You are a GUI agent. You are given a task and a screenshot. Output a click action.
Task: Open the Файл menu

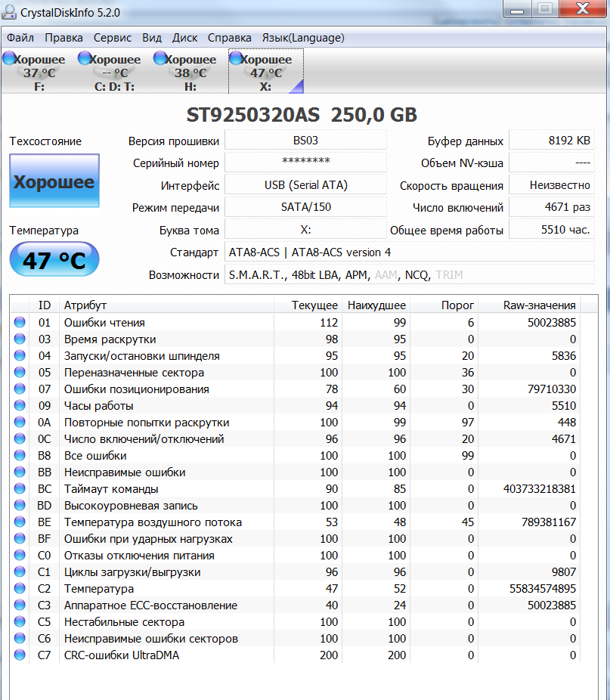coord(20,38)
